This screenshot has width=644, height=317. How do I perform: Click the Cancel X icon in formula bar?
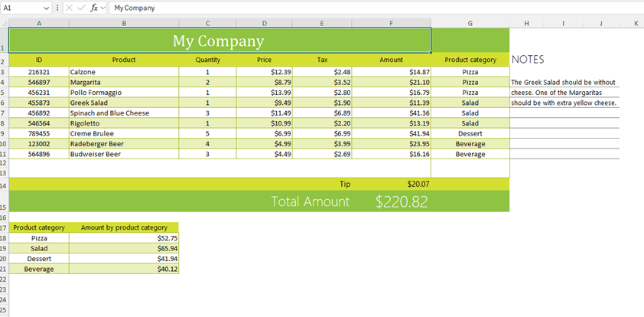pyautogui.click(x=70, y=8)
